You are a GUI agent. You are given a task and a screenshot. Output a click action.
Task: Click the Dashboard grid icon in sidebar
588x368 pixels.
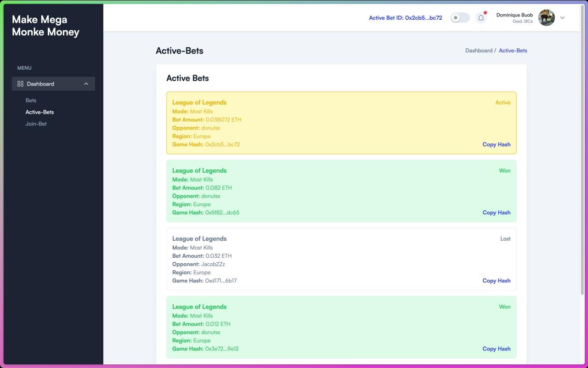[20, 84]
